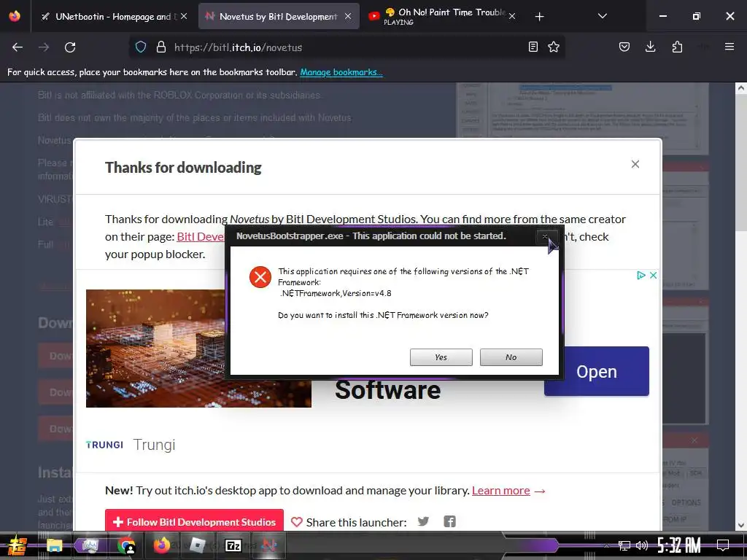The width and height of the screenshot is (747, 560).
Task: Click the Manage bookmarks link
Action: [341, 72]
